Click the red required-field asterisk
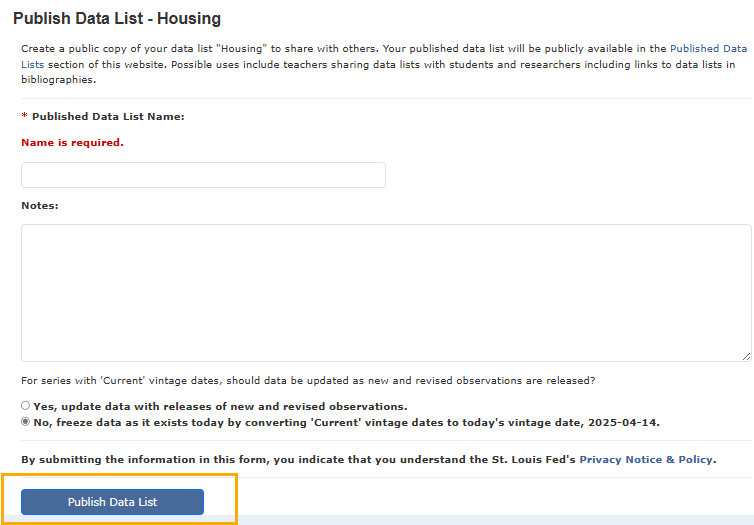This screenshot has width=754, height=525. coord(25,116)
